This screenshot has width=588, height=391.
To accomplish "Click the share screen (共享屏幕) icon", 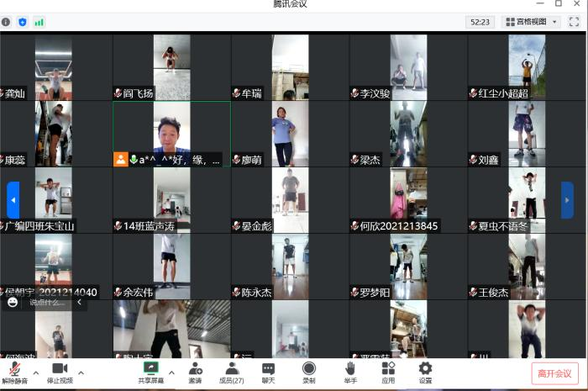I will point(151,373).
